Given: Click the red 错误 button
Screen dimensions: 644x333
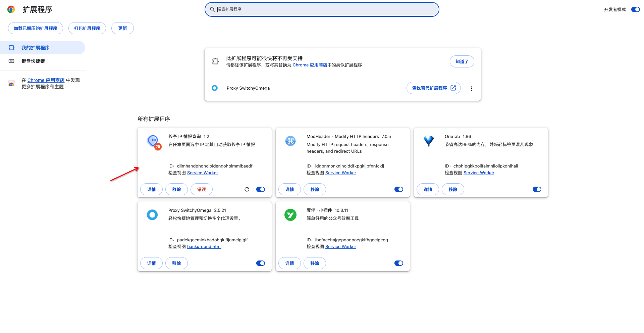Looking at the screenshot, I should [201, 189].
